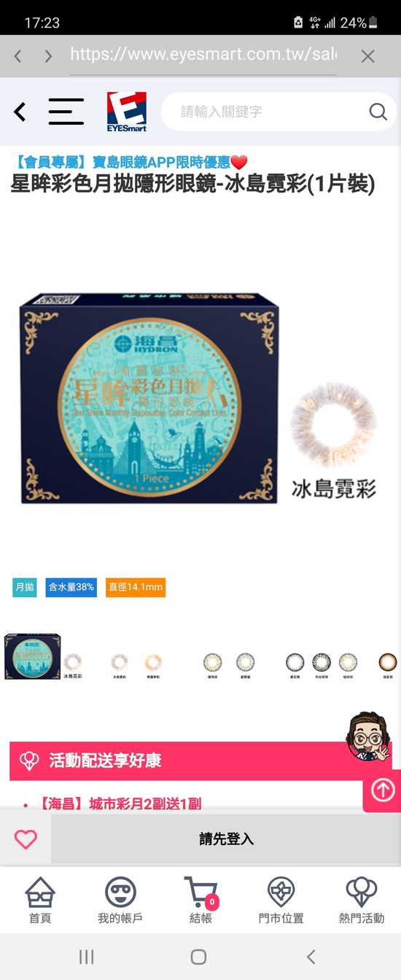Open the hamburger menu icon
This screenshot has width=401, height=980.
tap(66, 112)
